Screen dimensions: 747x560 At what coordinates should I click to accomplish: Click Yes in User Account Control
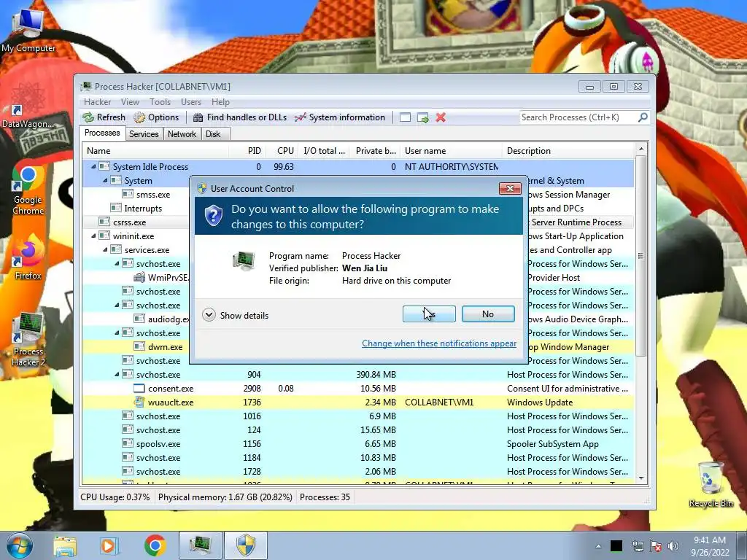click(x=429, y=314)
